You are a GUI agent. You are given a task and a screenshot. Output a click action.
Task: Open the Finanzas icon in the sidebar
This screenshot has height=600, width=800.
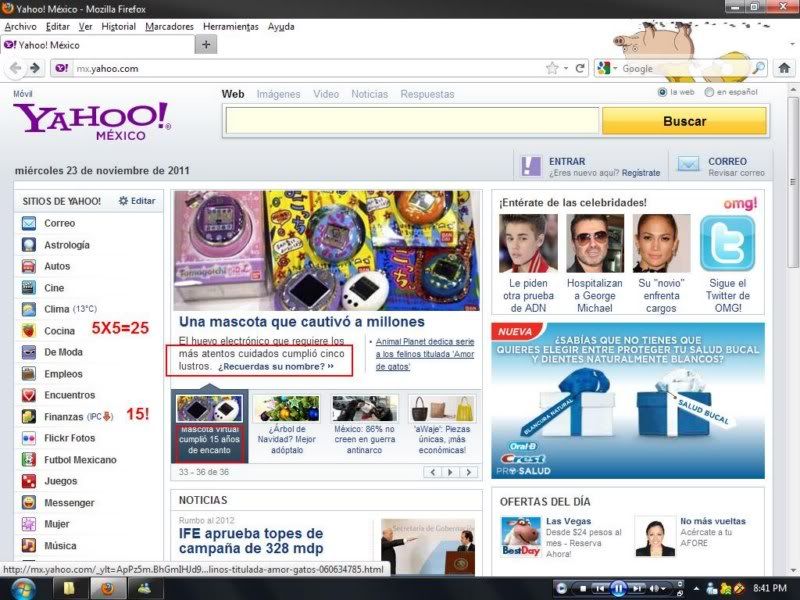(29, 416)
